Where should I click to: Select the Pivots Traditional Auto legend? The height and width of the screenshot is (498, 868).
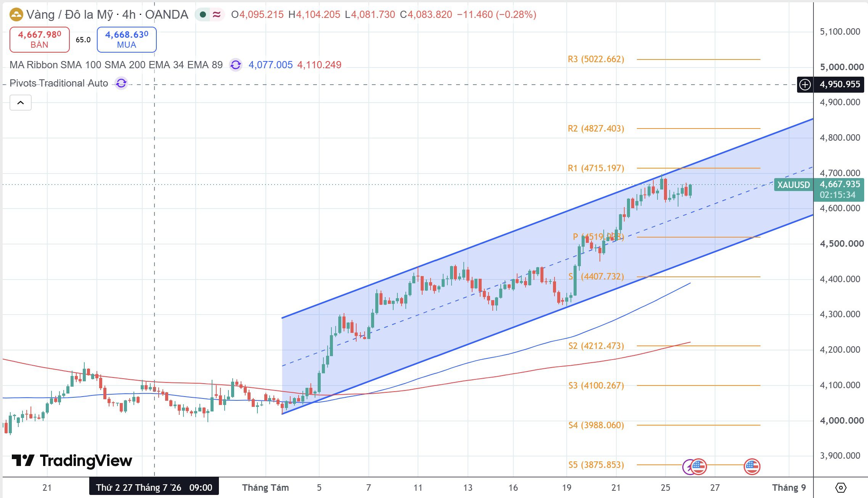point(59,83)
